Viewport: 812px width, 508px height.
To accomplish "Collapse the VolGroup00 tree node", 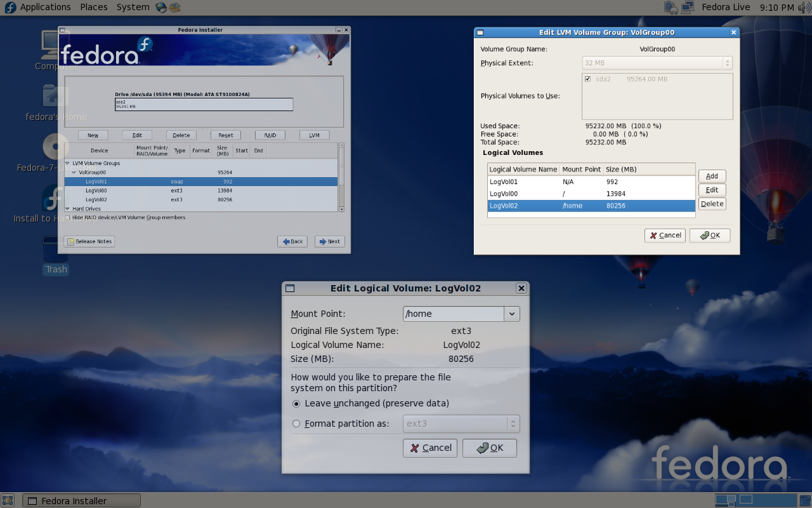I will click(74, 172).
